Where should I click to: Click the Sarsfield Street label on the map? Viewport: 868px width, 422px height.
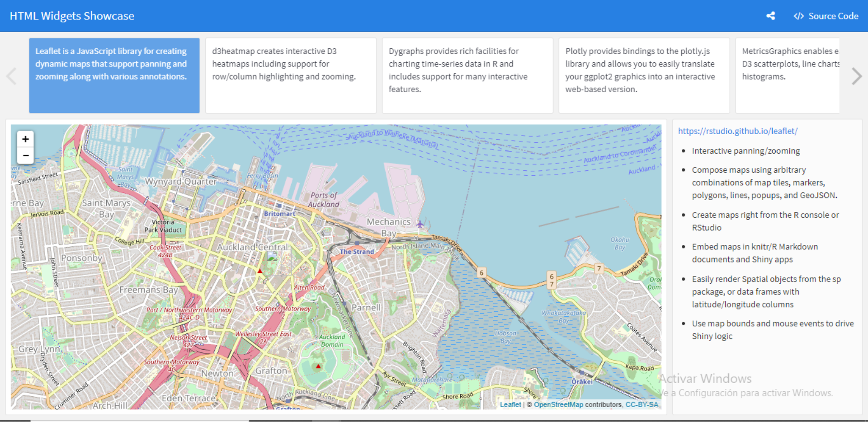tap(38, 178)
